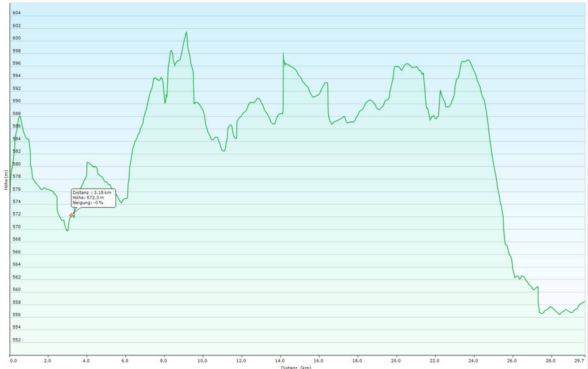Click the 18.0 distance axis label
The width and height of the screenshot is (588, 369).
click(x=357, y=361)
